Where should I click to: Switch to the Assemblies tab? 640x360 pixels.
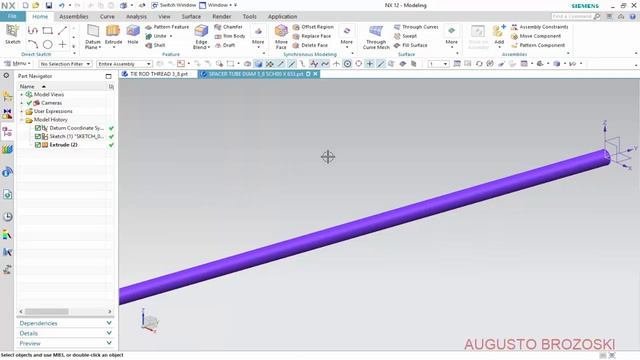click(x=73, y=16)
